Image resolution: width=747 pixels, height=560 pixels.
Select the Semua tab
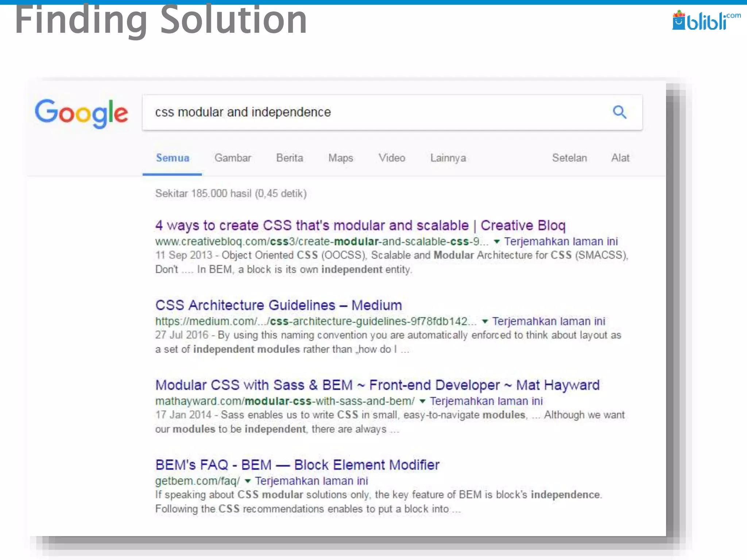point(173,158)
